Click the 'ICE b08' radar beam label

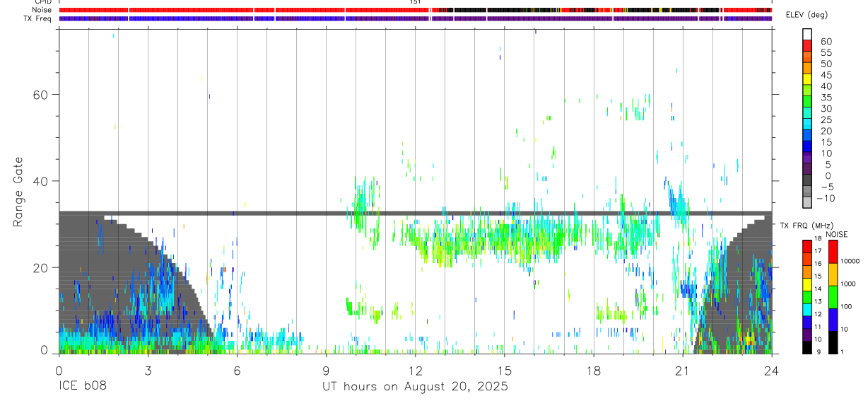pyautogui.click(x=81, y=387)
